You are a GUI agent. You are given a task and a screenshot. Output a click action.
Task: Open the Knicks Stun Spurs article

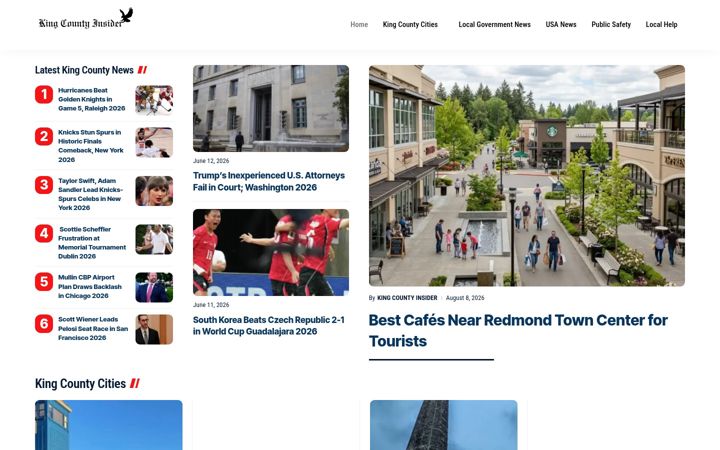tap(91, 146)
